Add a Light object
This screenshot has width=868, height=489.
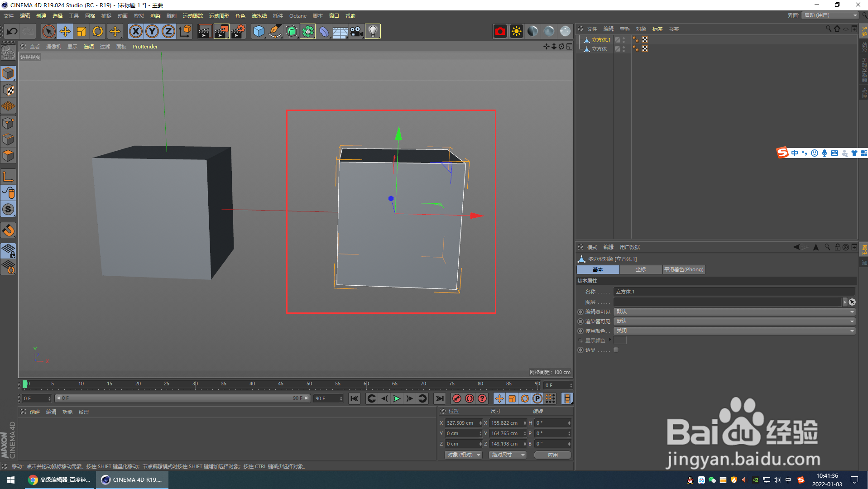373,31
